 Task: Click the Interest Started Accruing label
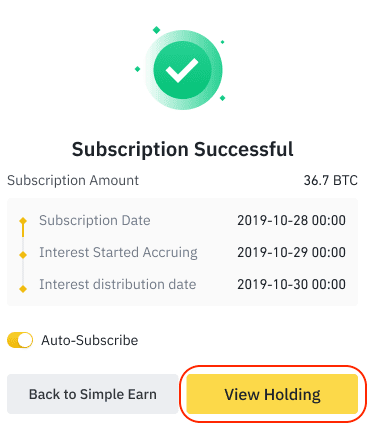click(x=118, y=253)
